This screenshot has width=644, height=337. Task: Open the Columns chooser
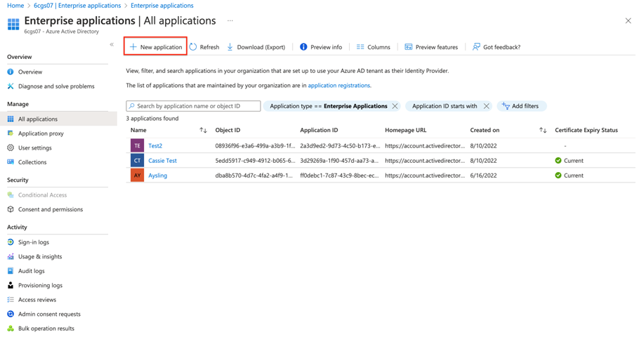click(x=373, y=47)
